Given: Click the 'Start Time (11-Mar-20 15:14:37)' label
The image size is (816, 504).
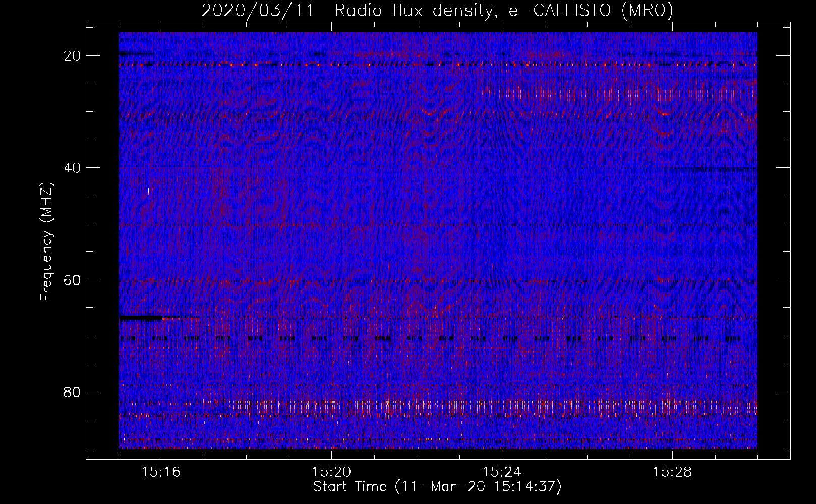Looking at the screenshot, I should coord(437,487).
